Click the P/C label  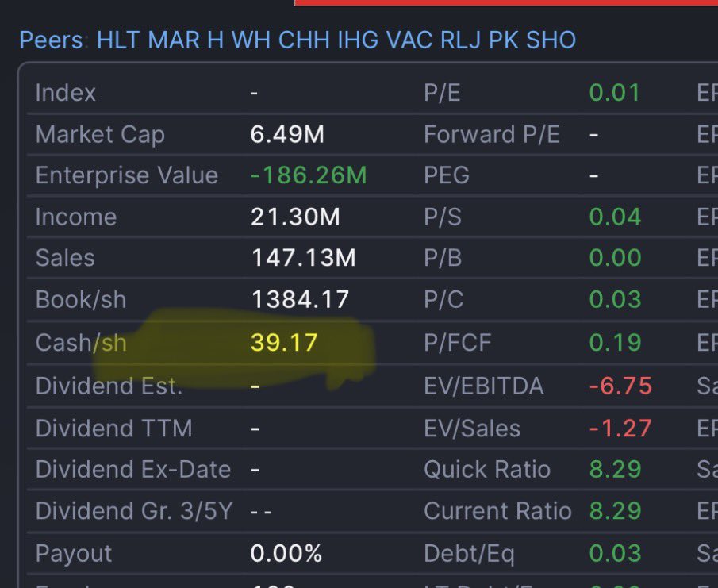pos(443,299)
